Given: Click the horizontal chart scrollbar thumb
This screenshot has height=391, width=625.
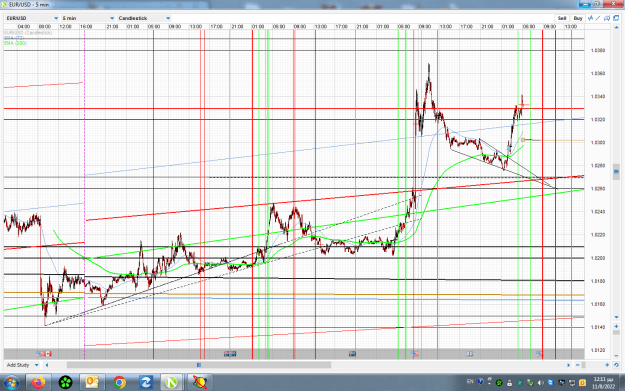Looking at the screenshot, I should coord(199,365).
